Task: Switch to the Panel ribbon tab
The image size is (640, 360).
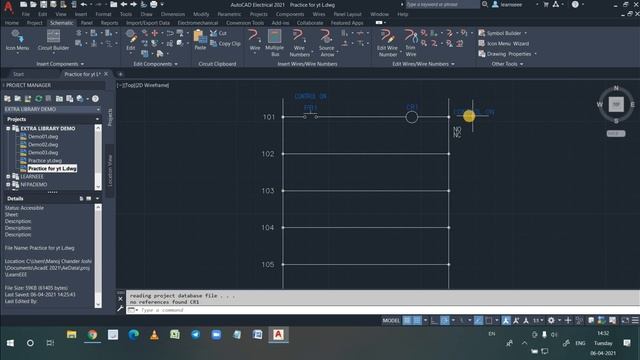Action: (x=87, y=23)
